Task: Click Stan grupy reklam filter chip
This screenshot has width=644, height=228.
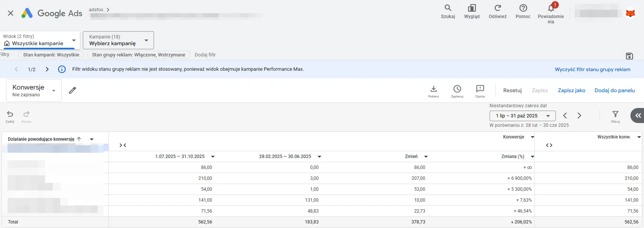Action: [x=138, y=55]
